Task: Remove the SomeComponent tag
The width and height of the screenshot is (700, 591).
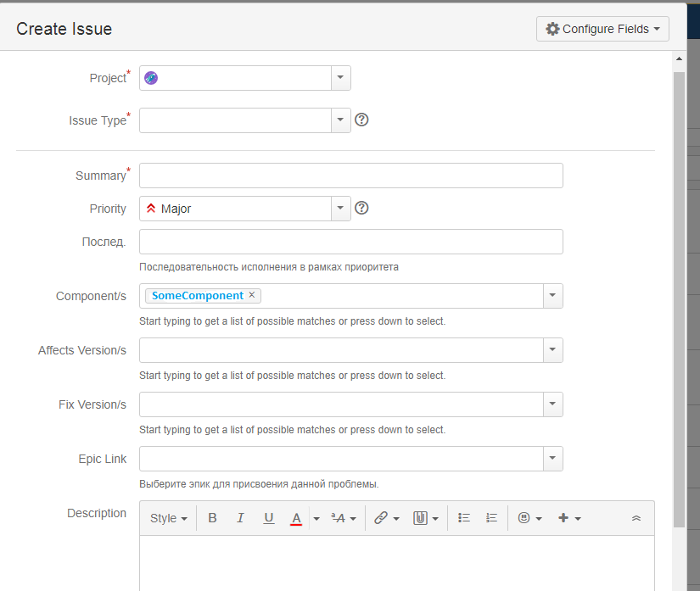Action: [252, 295]
